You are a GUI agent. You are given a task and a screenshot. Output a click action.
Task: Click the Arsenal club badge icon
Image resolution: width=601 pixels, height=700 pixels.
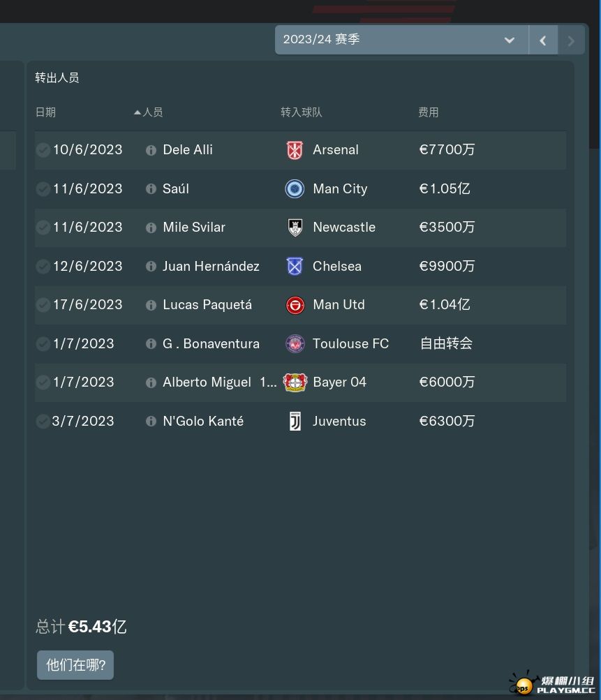coord(295,150)
